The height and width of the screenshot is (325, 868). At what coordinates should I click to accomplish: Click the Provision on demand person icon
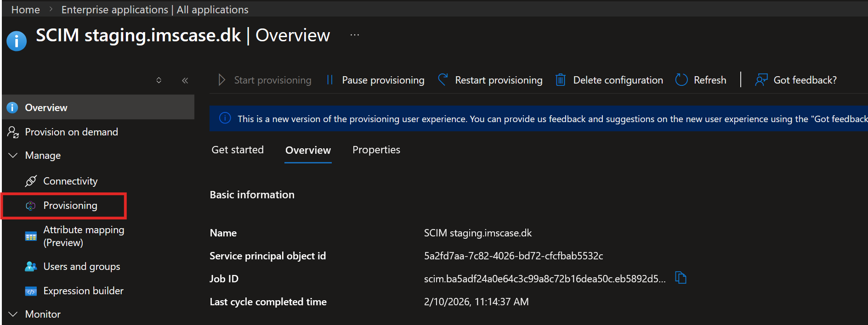tap(13, 132)
